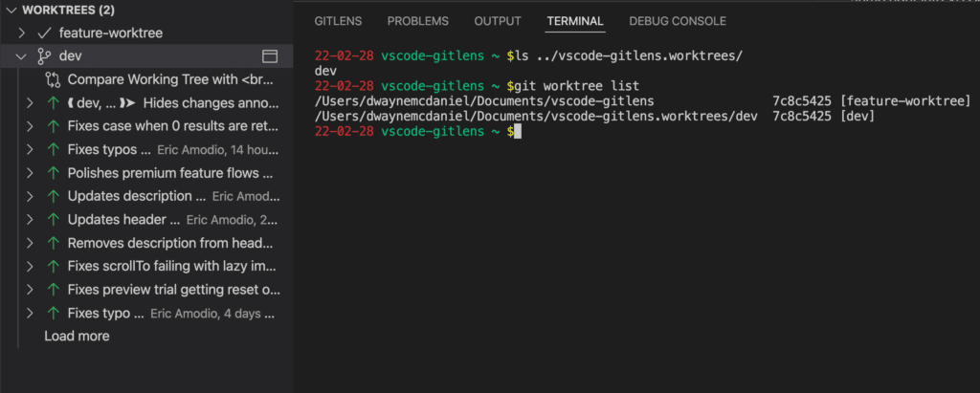
Task: Click green arrow icon for 'Updates description' commit
Action: pos(54,196)
